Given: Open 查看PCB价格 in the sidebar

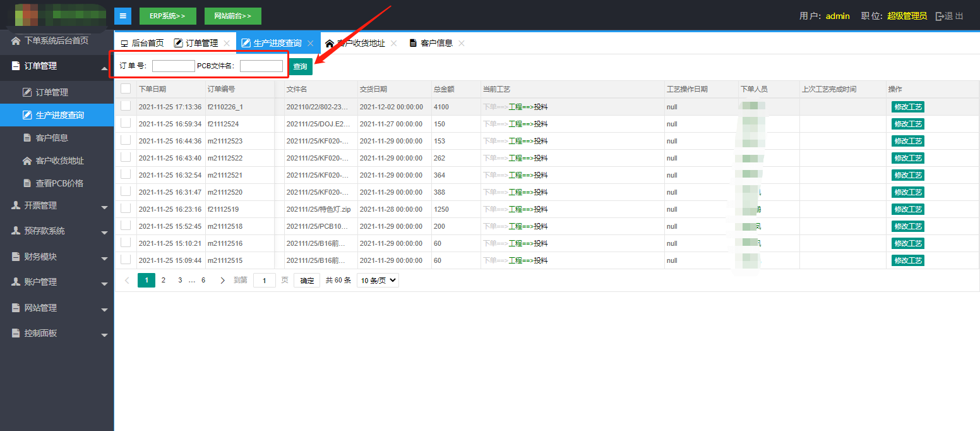Looking at the screenshot, I should point(59,183).
